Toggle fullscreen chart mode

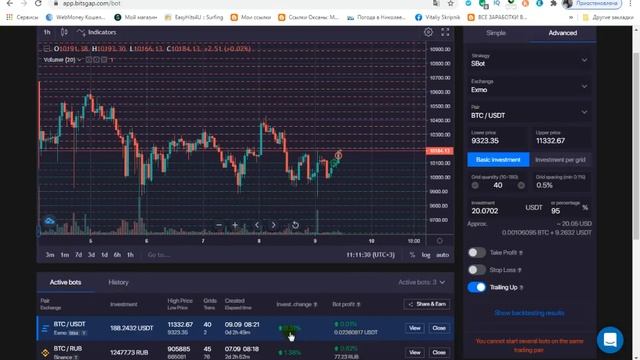pos(445,32)
